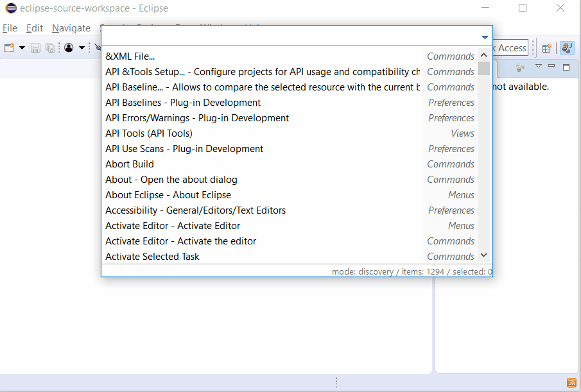Open 'API Tools (API Tools)' view entry
Image resolution: width=581 pixels, height=392 pixels.
[290, 133]
